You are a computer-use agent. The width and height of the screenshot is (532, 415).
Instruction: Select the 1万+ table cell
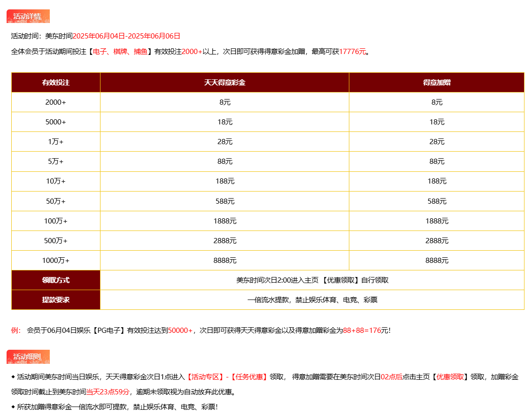click(56, 141)
